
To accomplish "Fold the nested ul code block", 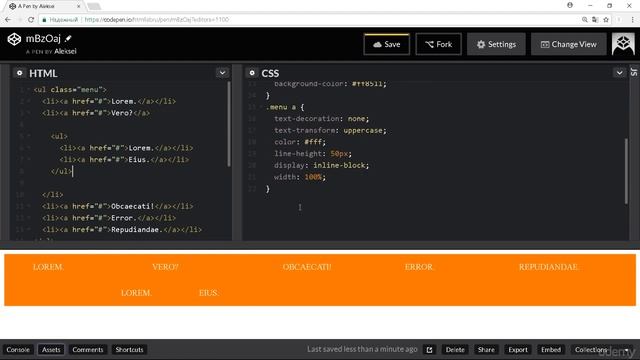I will pyautogui.click(x=29, y=136).
